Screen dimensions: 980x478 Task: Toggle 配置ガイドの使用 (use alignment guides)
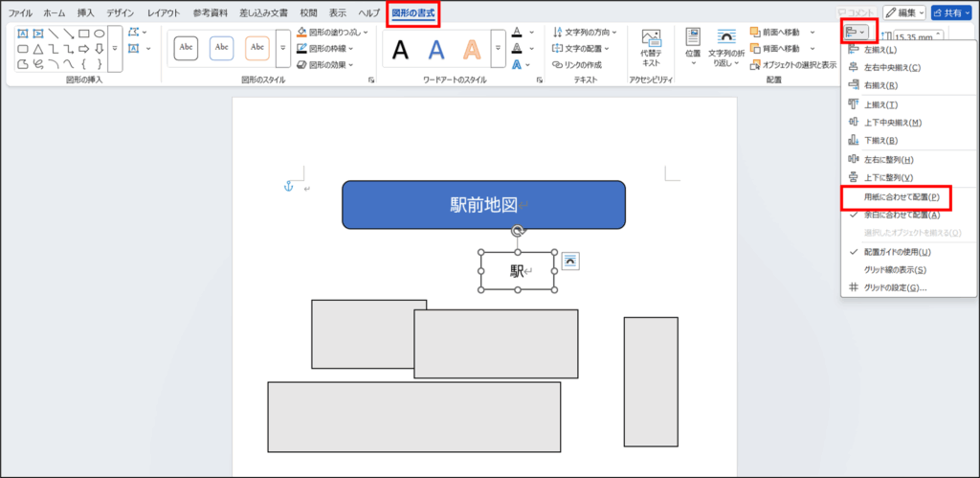pyautogui.click(x=897, y=252)
